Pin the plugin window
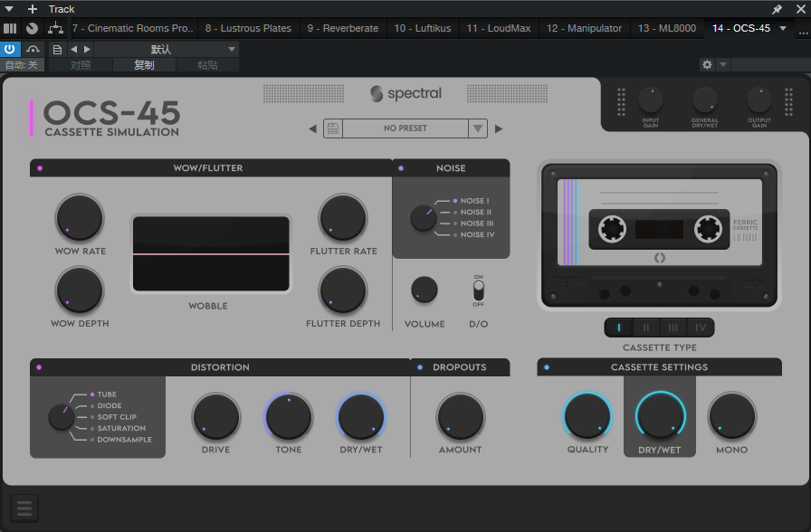This screenshot has height=532, width=811. [x=777, y=9]
